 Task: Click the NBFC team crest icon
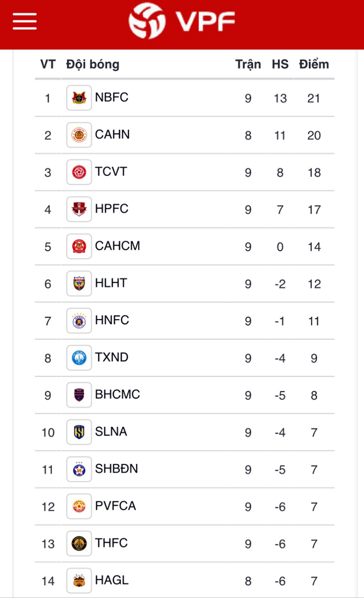coord(79,98)
